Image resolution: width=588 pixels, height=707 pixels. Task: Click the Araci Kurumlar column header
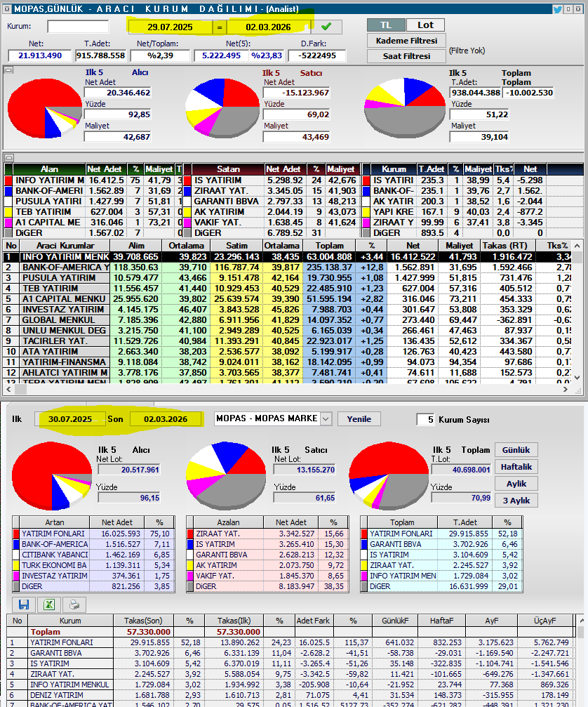[x=65, y=246]
